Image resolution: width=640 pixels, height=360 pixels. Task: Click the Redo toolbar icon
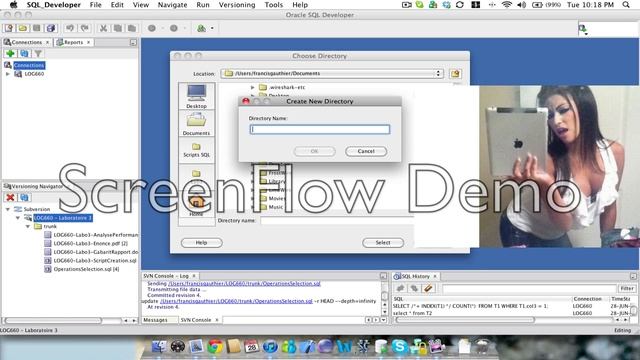[x=84, y=28]
